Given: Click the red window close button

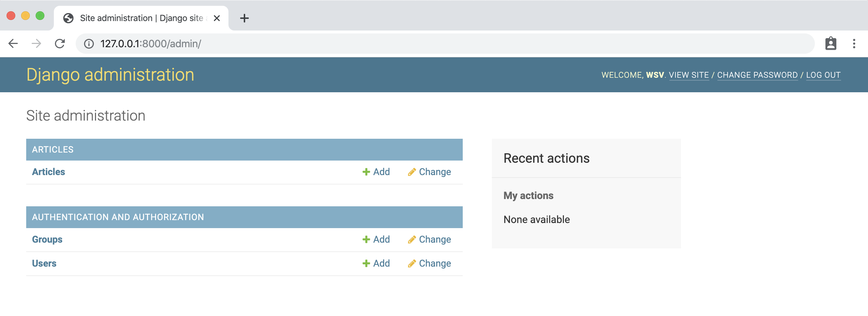Looking at the screenshot, I should click(x=11, y=16).
